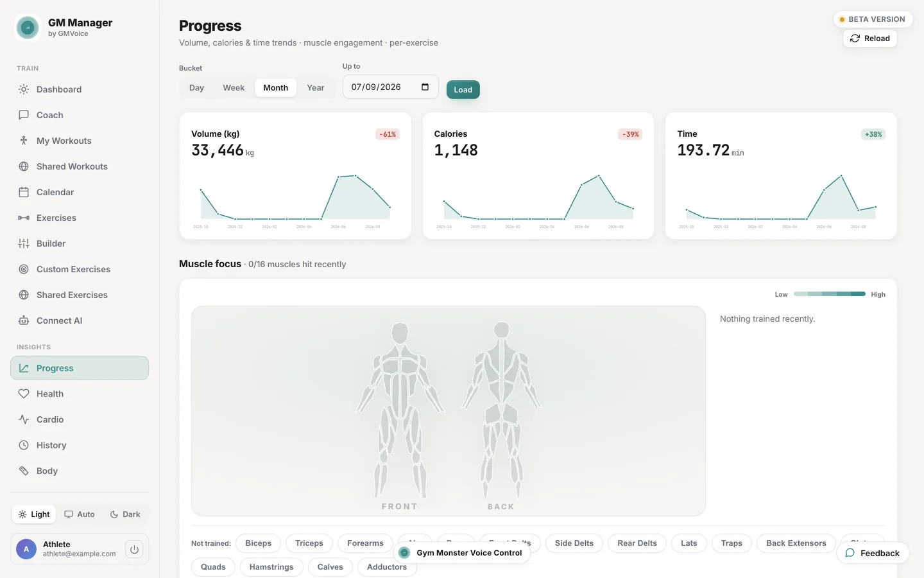Click the Shared Workouts globe icon

pos(24,166)
